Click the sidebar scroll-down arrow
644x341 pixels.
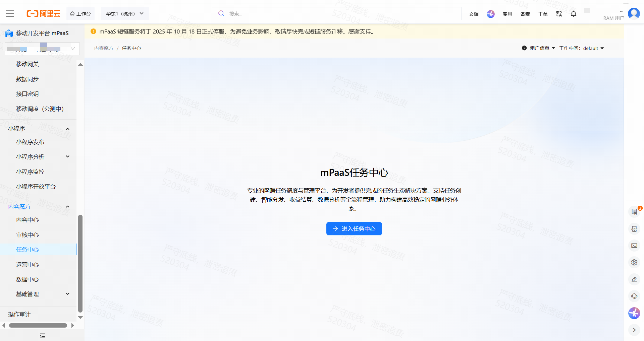click(80, 318)
